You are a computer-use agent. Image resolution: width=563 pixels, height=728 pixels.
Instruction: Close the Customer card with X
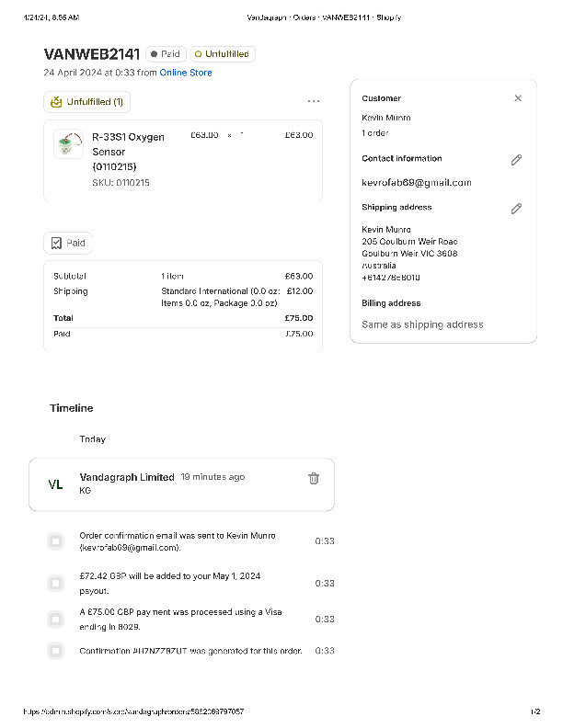point(518,98)
